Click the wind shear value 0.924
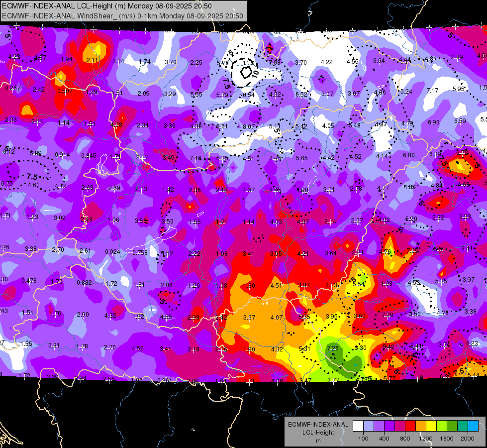Screen dimensions: 487x448 click(x=113, y=251)
